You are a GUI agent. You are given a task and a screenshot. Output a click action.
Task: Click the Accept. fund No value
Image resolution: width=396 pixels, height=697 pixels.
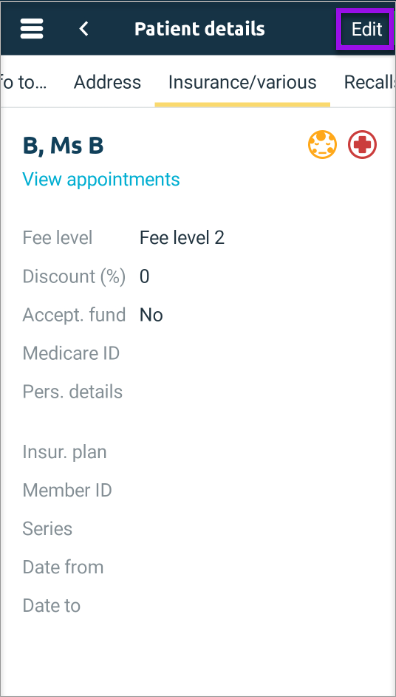[x=151, y=315]
